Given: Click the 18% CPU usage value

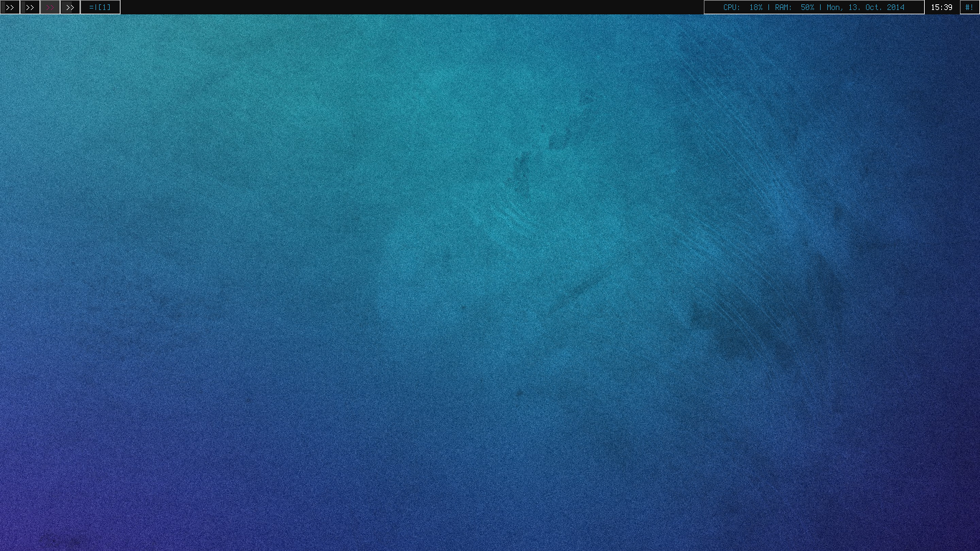Looking at the screenshot, I should coord(755,7).
